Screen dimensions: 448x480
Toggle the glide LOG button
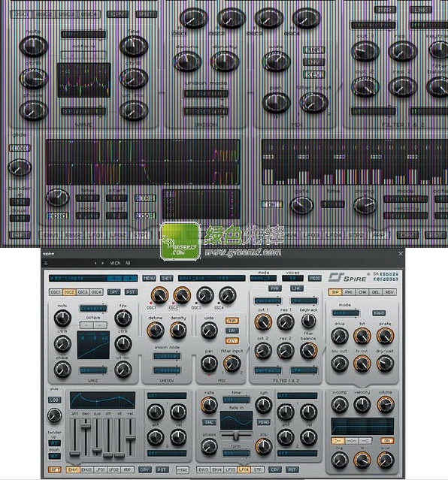pos(55,400)
